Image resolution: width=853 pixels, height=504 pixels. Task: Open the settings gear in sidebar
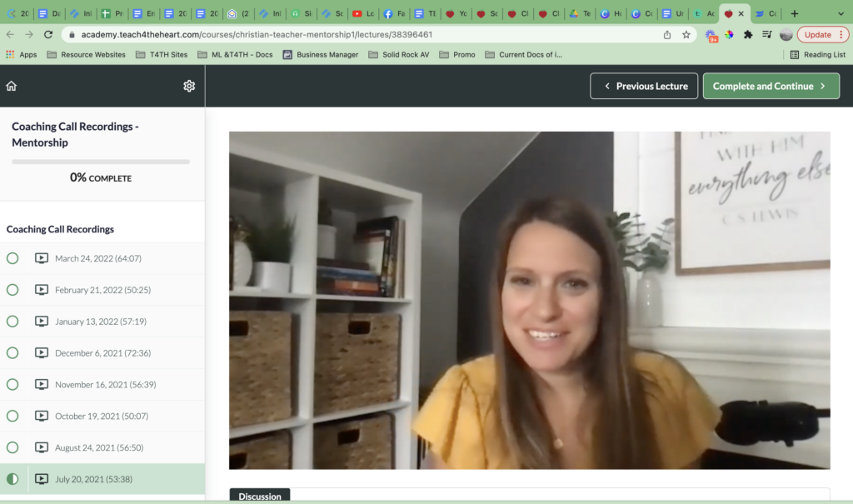click(x=189, y=86)
